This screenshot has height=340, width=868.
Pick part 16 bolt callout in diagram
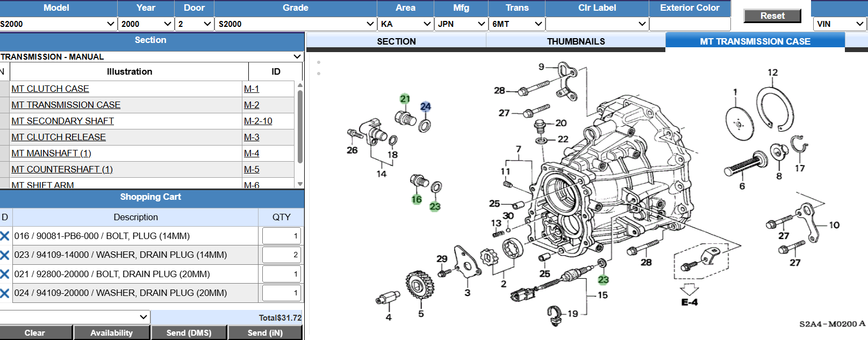point(417,199)
